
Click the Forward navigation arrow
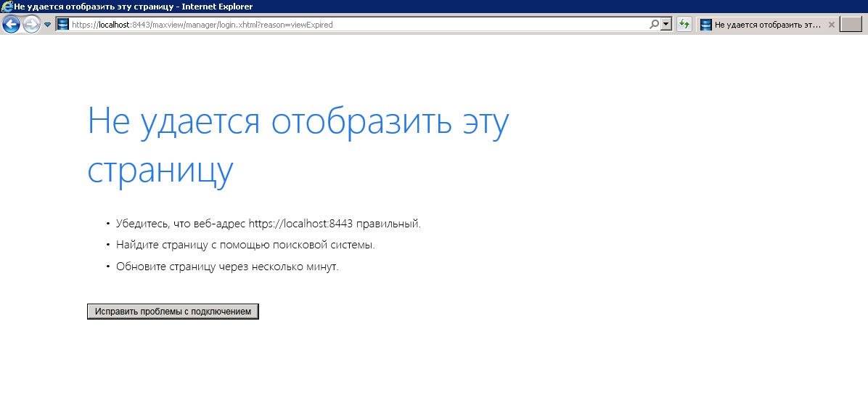pos(31,25)
